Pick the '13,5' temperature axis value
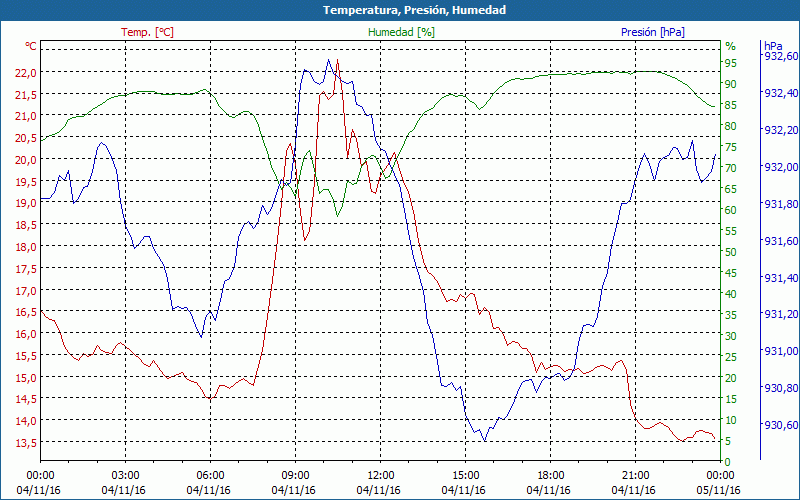Image resolution: width=800 pixels, height=500 pixels. (x=27, y=443)
